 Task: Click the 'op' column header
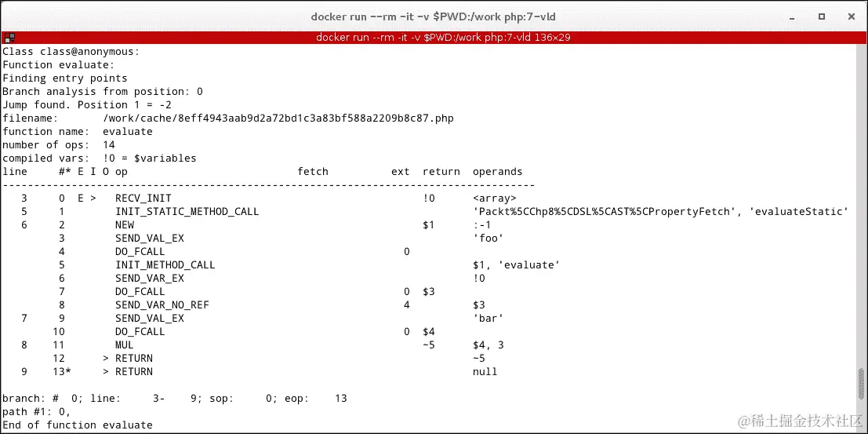[122, 171]
